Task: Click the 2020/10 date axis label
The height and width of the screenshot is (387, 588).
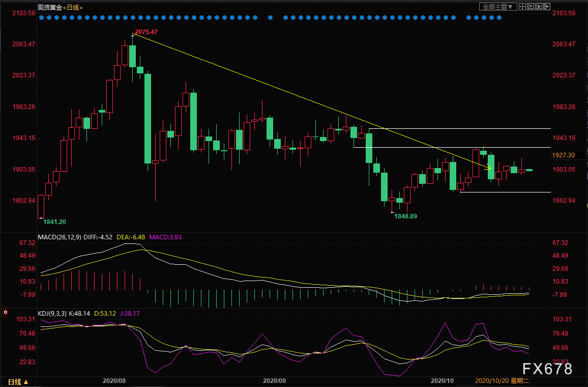Action: coord(442,380)
